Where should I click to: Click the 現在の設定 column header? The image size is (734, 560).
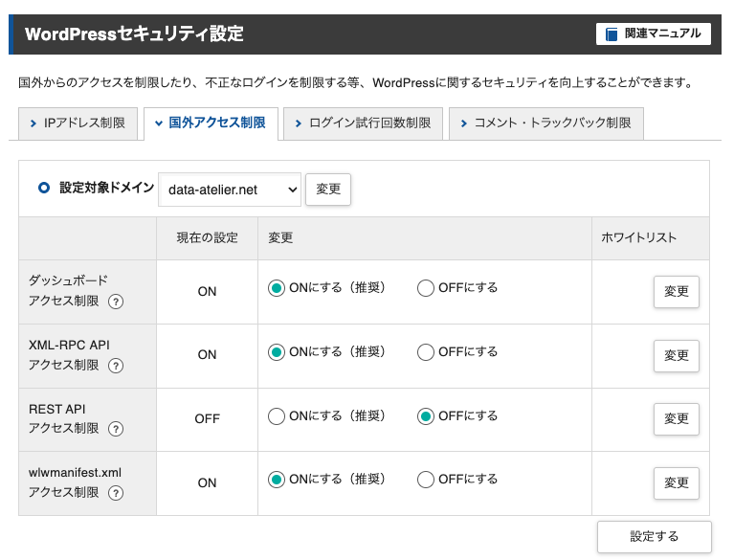click(208, 237)
